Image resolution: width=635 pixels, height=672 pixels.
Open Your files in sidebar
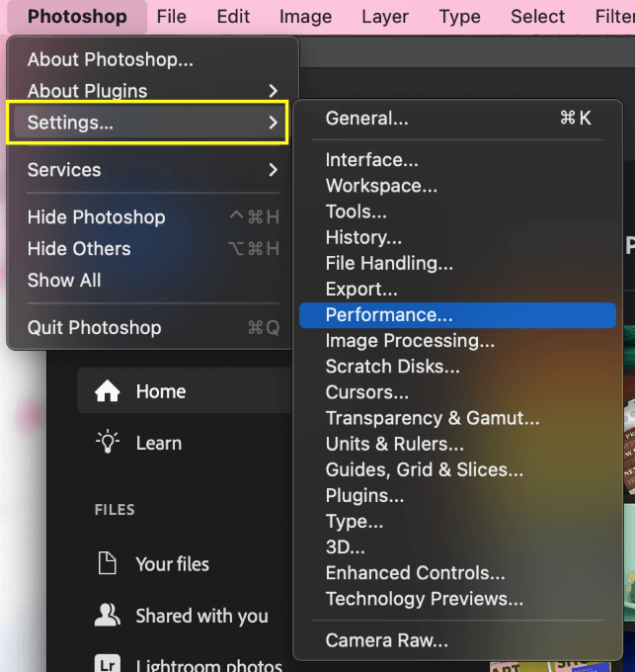pyautogui.click(x=172, y=564)
